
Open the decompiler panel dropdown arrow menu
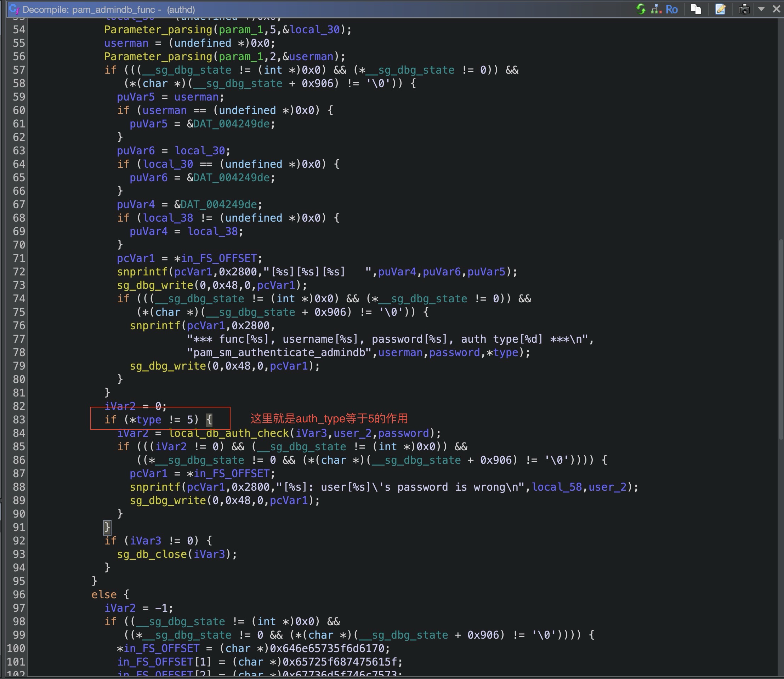pos(761,9)
